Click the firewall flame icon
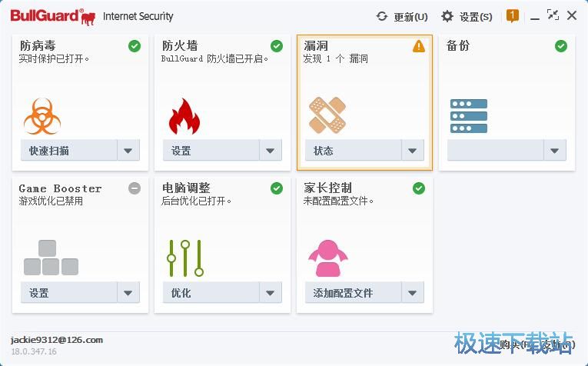The image size is (588, 366). (184, 116)
